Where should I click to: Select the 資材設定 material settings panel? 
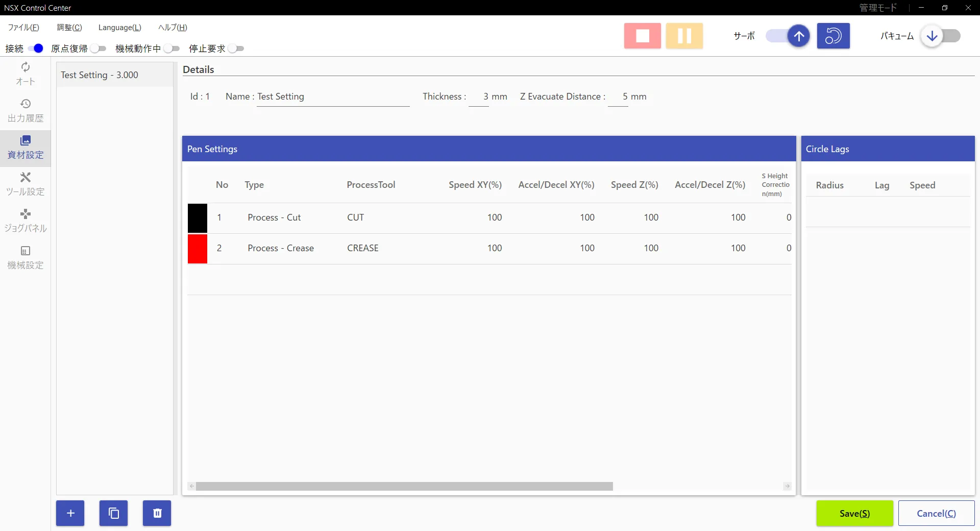point(26,148)
